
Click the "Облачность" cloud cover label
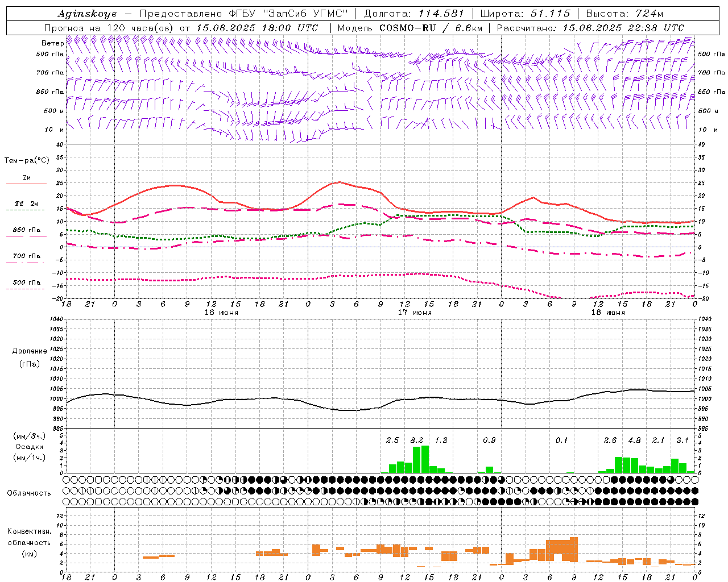[x=29, y=493]
